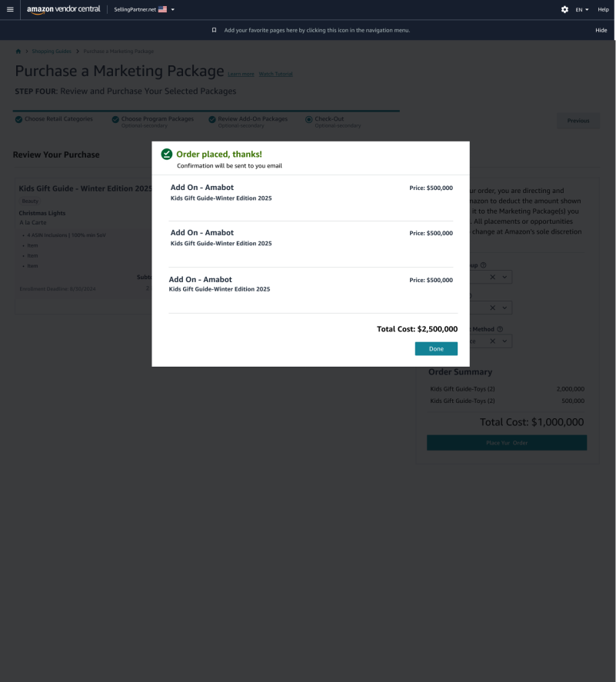Viewport: 616px width, 682px height.
Task: Open the hamburger navigation menu
Action: 10,9
